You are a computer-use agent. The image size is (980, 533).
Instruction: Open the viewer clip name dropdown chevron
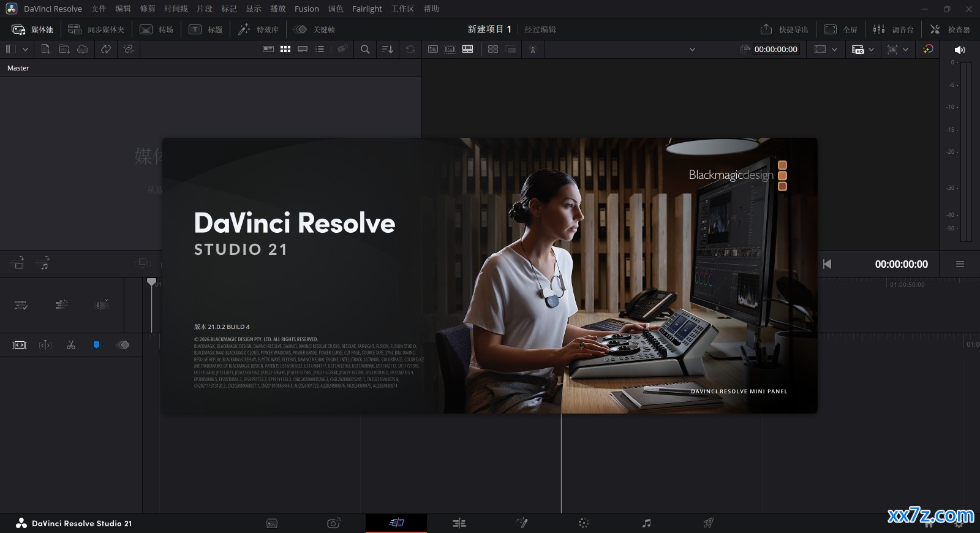[692, 49]
